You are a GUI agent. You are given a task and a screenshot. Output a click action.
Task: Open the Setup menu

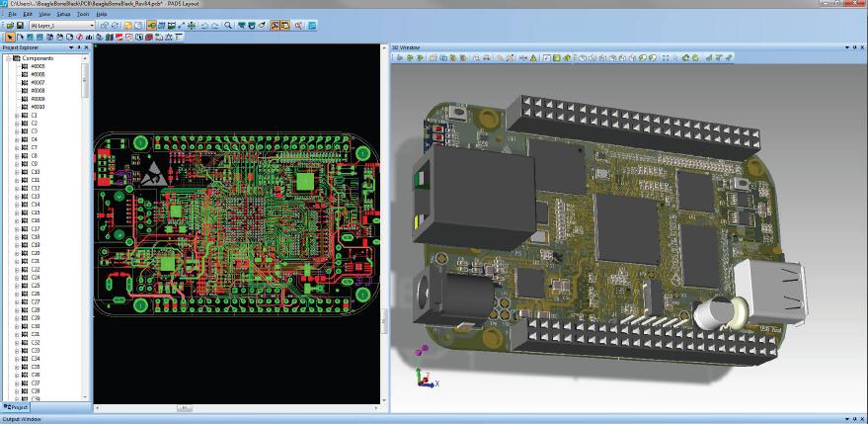pos(63,15)
